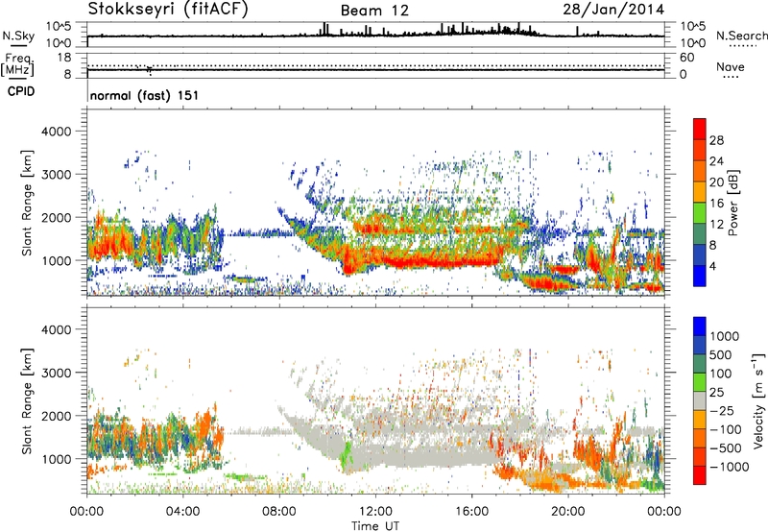Select the 500 velocity colorbar label

coord(721,355)
